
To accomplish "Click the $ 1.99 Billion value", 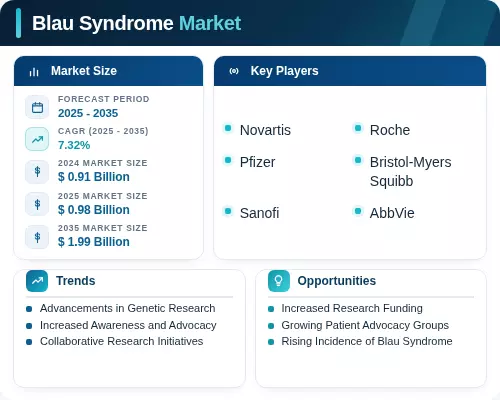I will (x=94, y=242).
